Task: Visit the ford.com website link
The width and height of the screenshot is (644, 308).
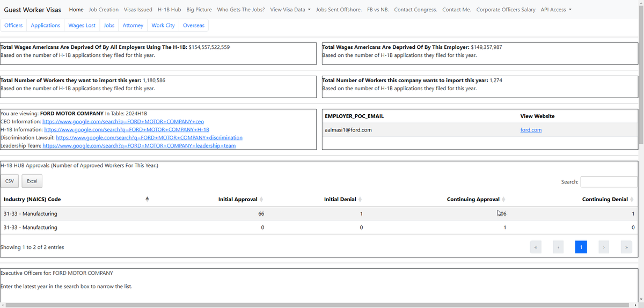Action: pyautogui.click(x=531, y=130)
